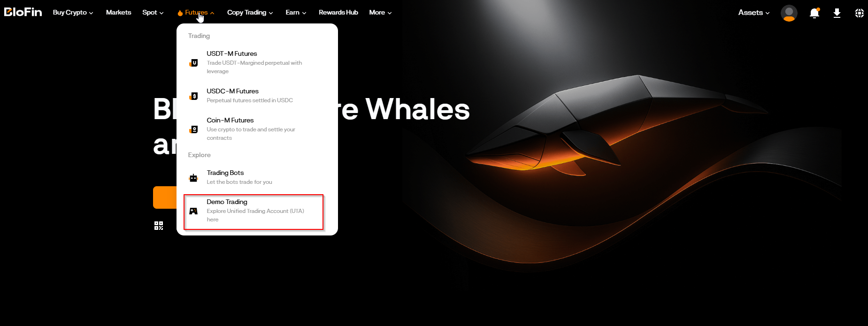This screenshot has width=868, height=326.
Task: Open the notifications bell
Action: point(814,13)
